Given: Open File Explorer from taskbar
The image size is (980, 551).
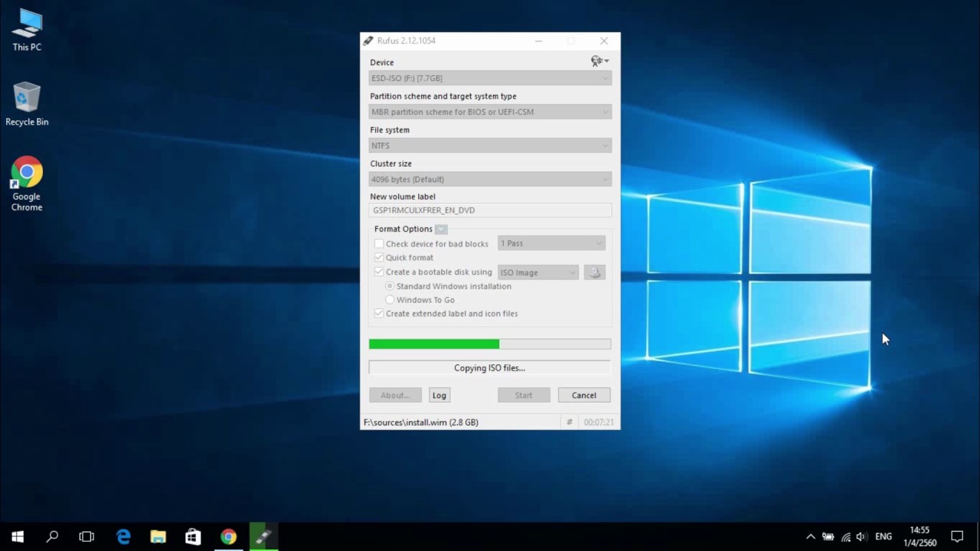Looking at the screenshot, I should point(158,536).
